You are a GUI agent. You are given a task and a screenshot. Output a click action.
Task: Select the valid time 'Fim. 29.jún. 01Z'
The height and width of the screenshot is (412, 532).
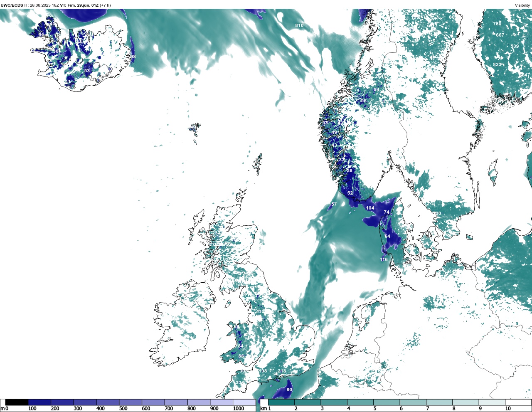point(83,5)
